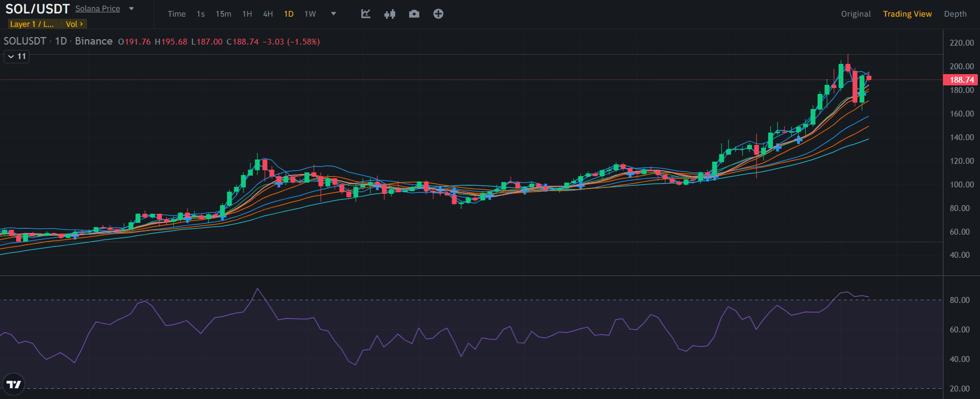Click the candlestick chart style icon
Image resolution: width=980 pixels, height=399 pixels.
pos(390,14)
